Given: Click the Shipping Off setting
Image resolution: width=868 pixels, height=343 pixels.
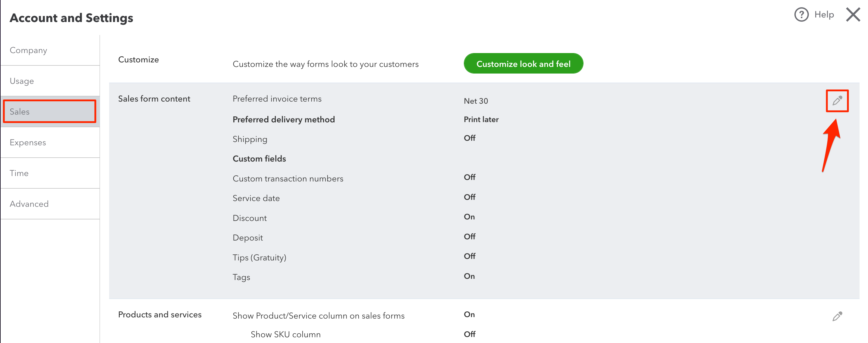Looking at the screenshot, I should 469,138.
